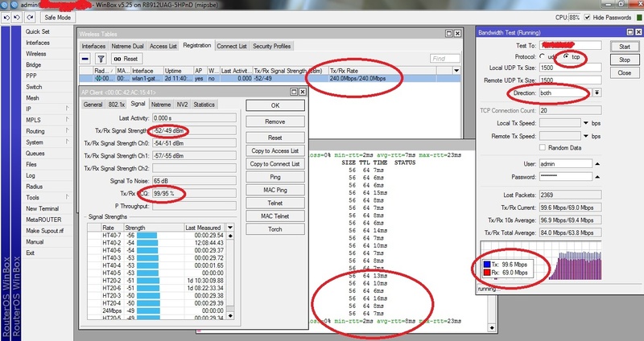Expand the Local Tx Speed arrow

point(586,123)
